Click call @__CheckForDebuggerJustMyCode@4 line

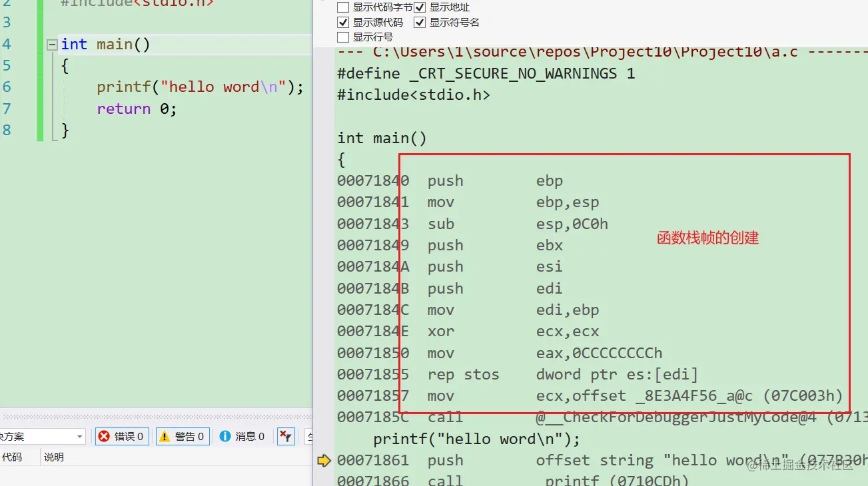[x=602, y=417]
